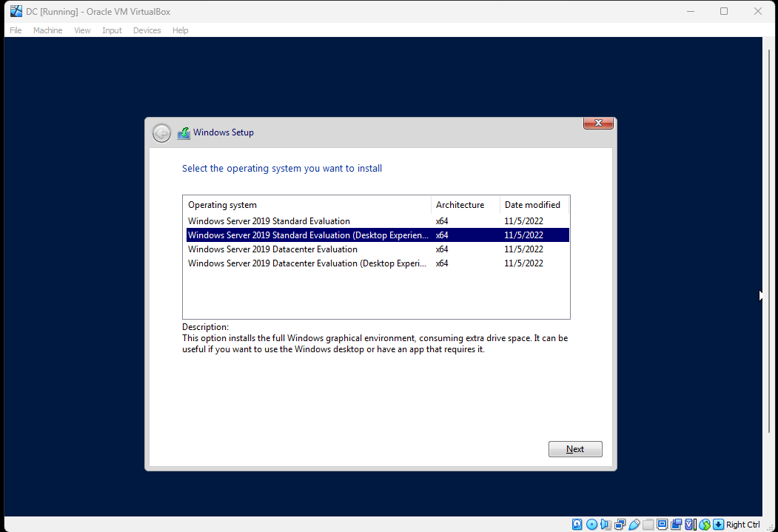Click the shared folders status icon

point(648,525)
